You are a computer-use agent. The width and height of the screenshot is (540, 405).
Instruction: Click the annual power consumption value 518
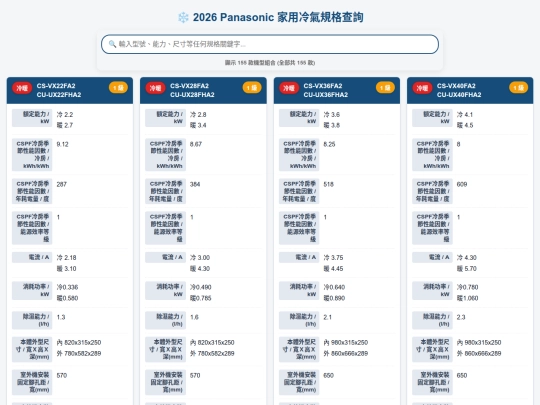click(329, 184)
